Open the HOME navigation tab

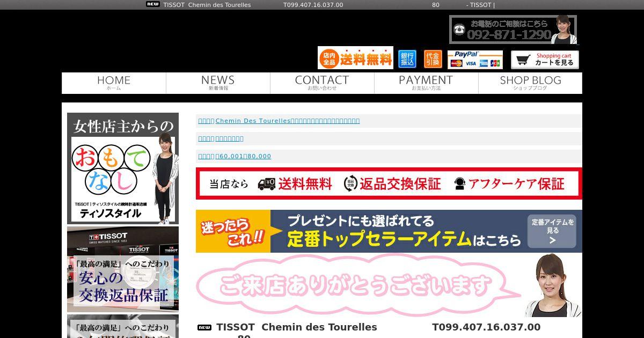[x=114, y=83]
